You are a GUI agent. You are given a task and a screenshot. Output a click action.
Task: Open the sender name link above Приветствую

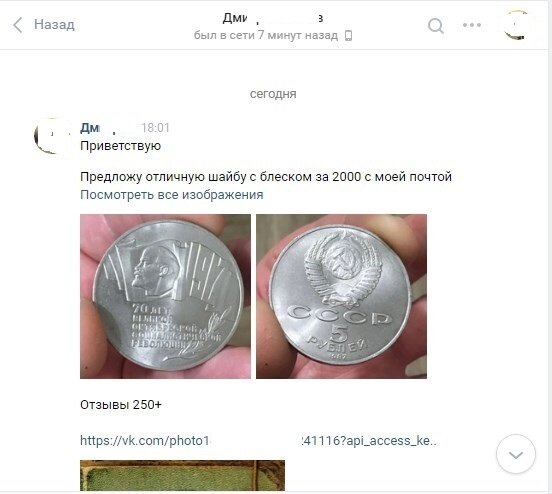point(99,128)
